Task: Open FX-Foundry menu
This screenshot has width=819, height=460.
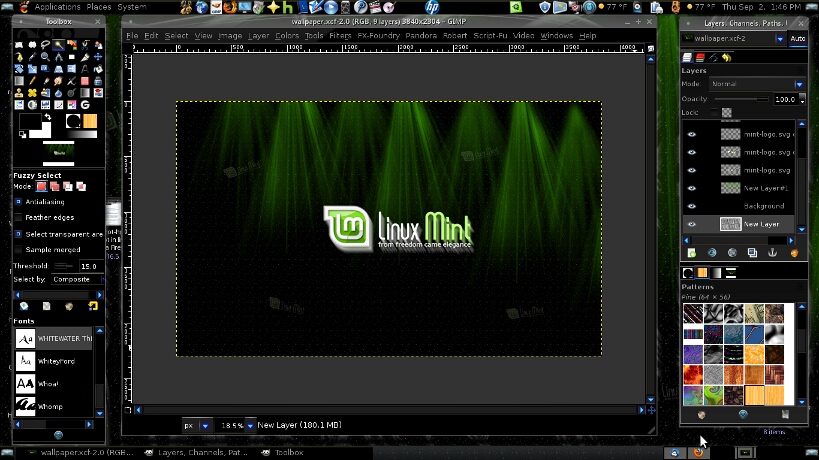Action: point(378,36)
